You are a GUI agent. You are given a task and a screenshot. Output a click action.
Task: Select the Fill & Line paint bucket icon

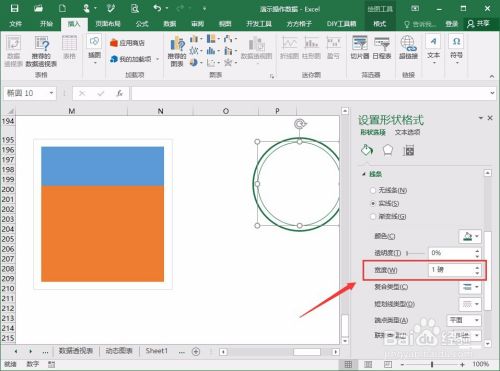tap(367, 151)
